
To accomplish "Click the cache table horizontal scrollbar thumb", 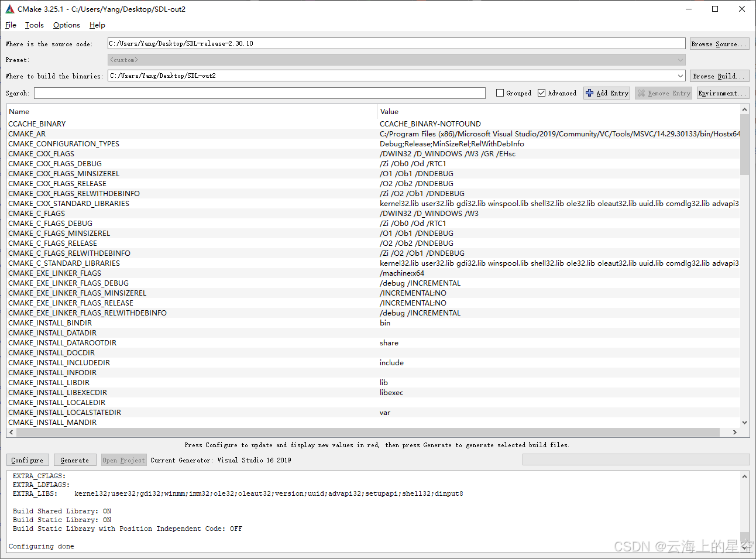I will click(x=367, y=432).
